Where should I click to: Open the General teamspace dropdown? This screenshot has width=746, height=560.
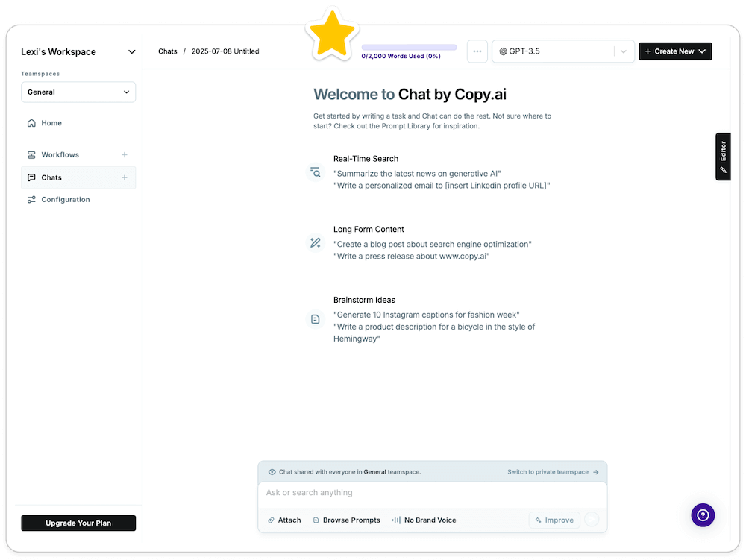(x=78, y=92)
